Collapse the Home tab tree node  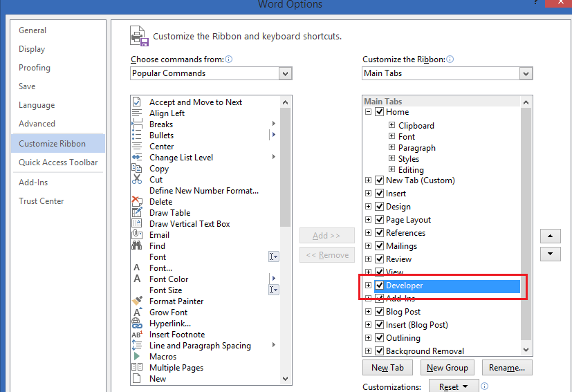[369, 111]
